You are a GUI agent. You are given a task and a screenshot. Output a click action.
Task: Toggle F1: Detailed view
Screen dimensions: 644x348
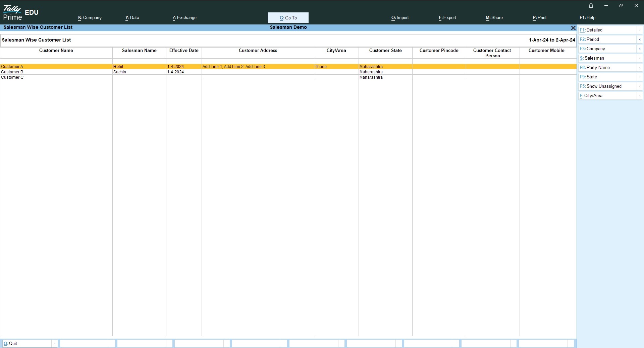607,30
